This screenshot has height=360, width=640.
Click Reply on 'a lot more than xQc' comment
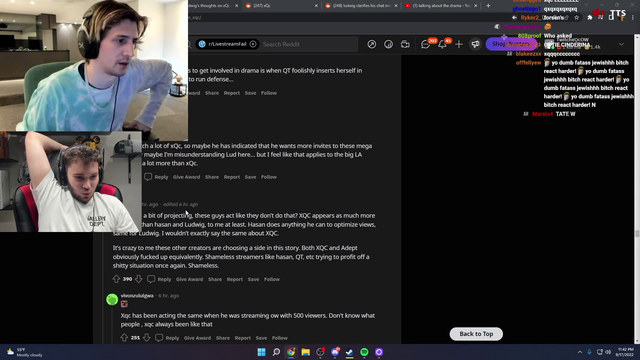point(161,177)
